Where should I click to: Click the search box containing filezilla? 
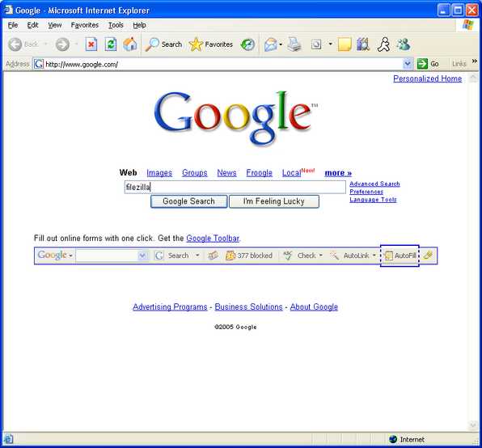(235, 187)
